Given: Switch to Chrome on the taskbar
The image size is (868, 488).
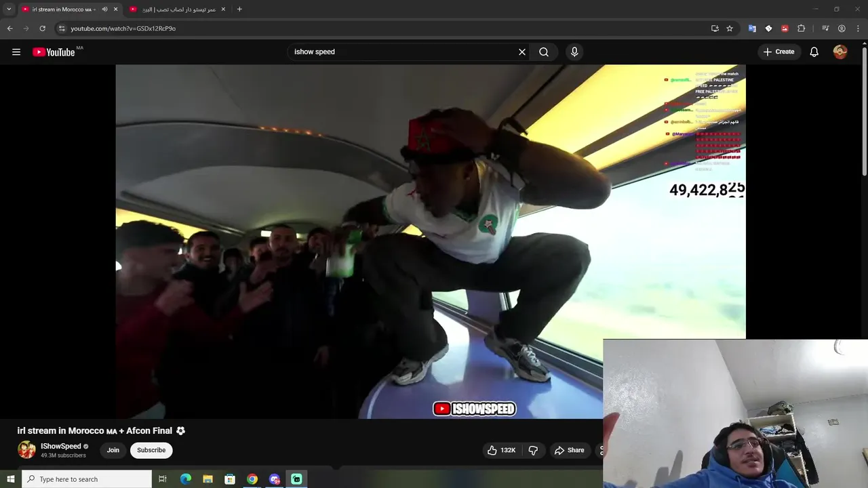Looking at the screenshot, I should [x=252, y=479].
